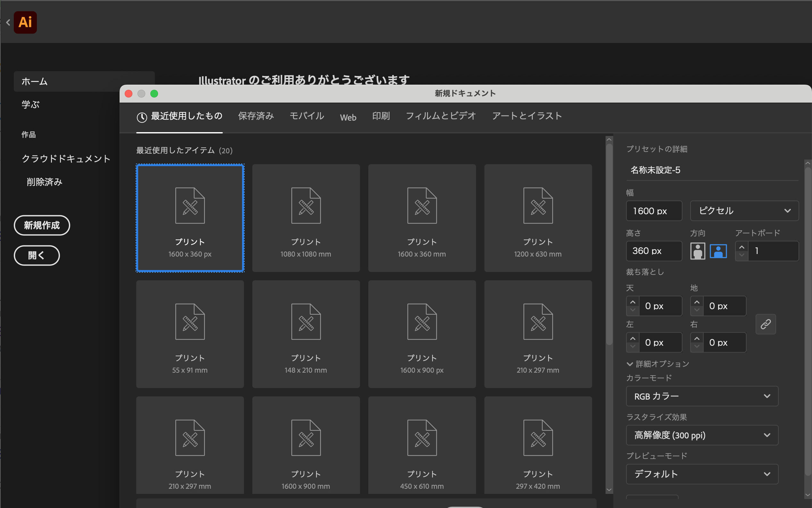Image resolution: width=812 pixels, height=508 pixels.
Task: Switch to 最近使用したもの tab
Action: pyautogui.click(x=179, y=116)
